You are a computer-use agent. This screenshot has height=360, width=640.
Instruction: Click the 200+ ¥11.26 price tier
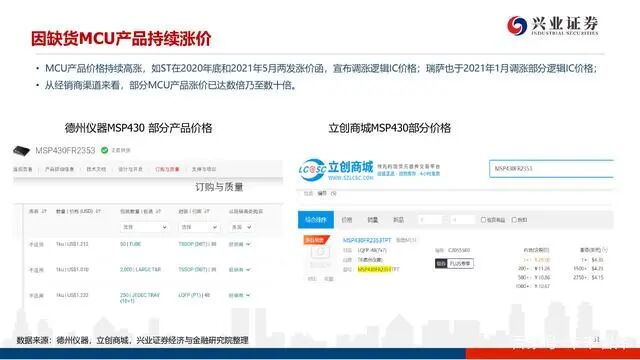[x=534, y=269]
